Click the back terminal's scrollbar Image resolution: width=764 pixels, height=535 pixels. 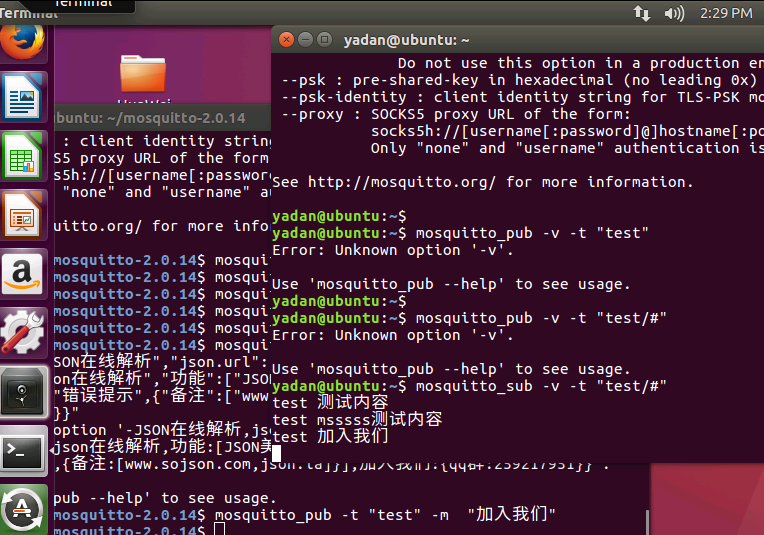[x=647, y=522]
